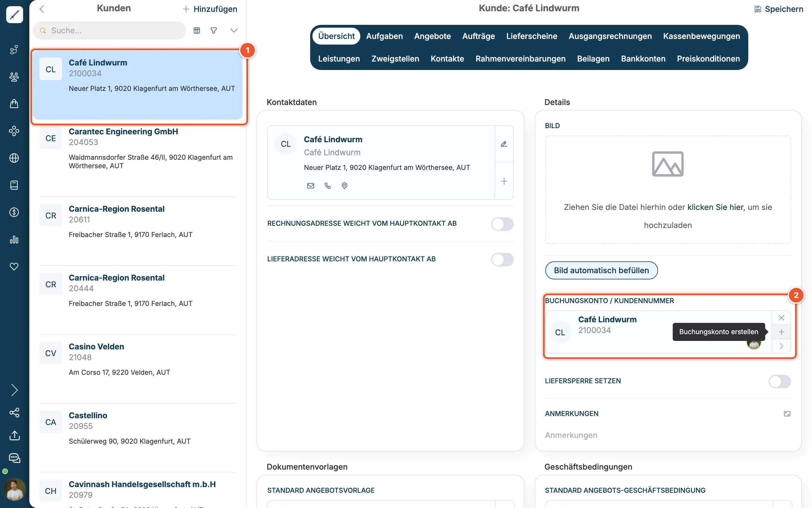Open the globe icon in sidebar
812x508 pixels.
14,158
